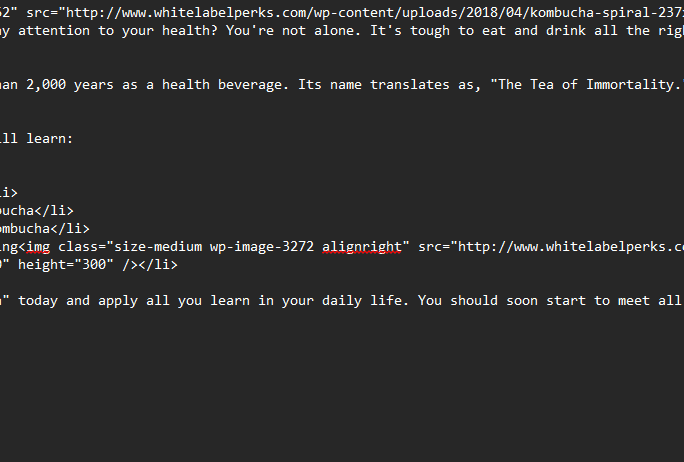Viewport: 684px width, 462px height.
Task: Click the word "translates"
Action: 410,85
